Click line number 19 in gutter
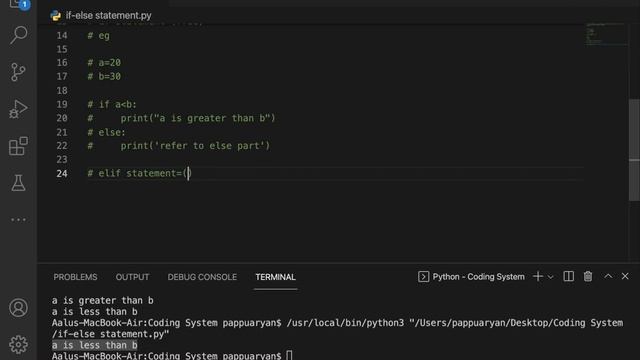Screen dimensions: 640x360 point(62,104)
